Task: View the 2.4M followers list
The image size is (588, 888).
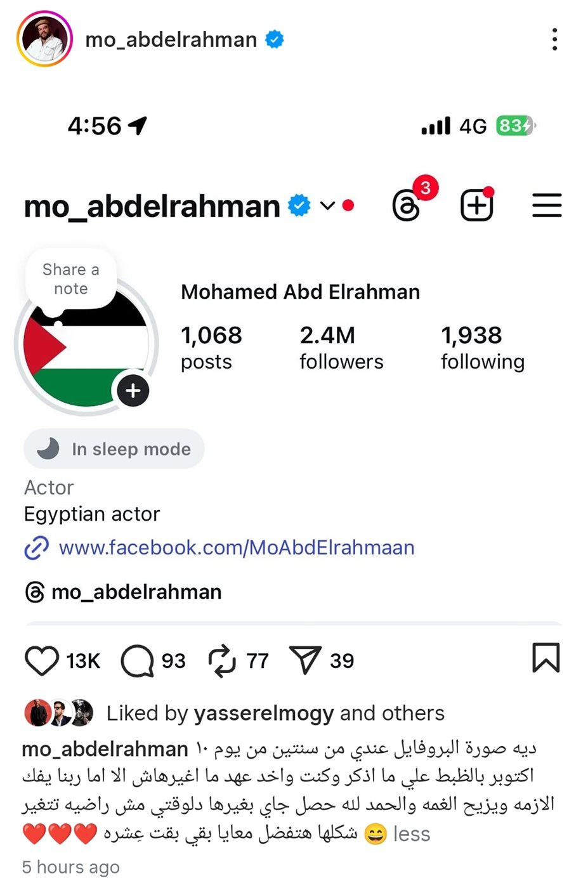Action: (341, 348)
